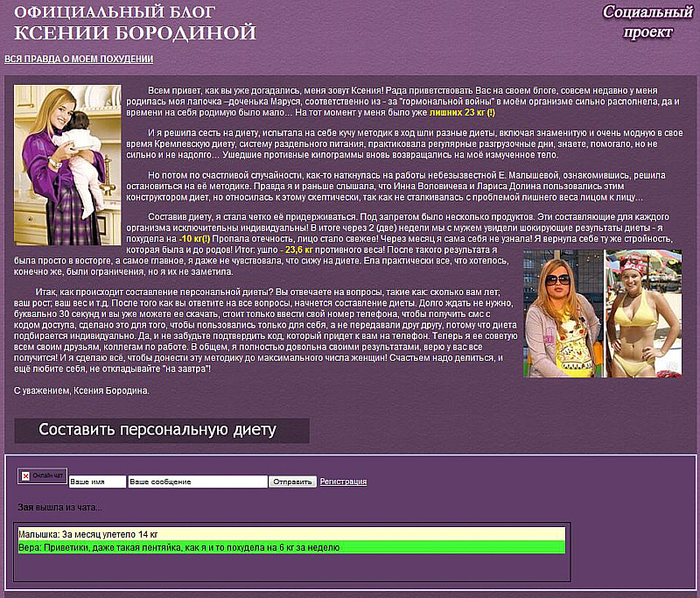Viewport: 700px width, 598px height.
Task: Click highlighted '-10 кг' yellow text
Action: coord(193,238)
